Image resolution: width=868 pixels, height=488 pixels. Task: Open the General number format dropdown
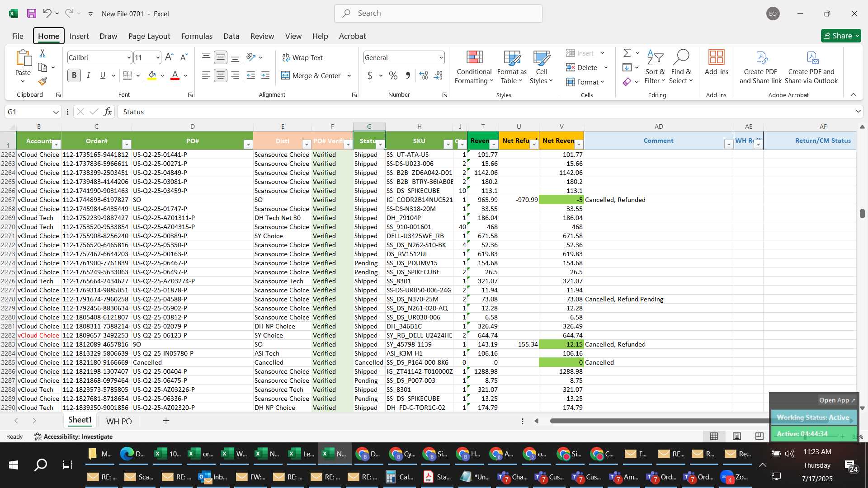tap(441, 57)
